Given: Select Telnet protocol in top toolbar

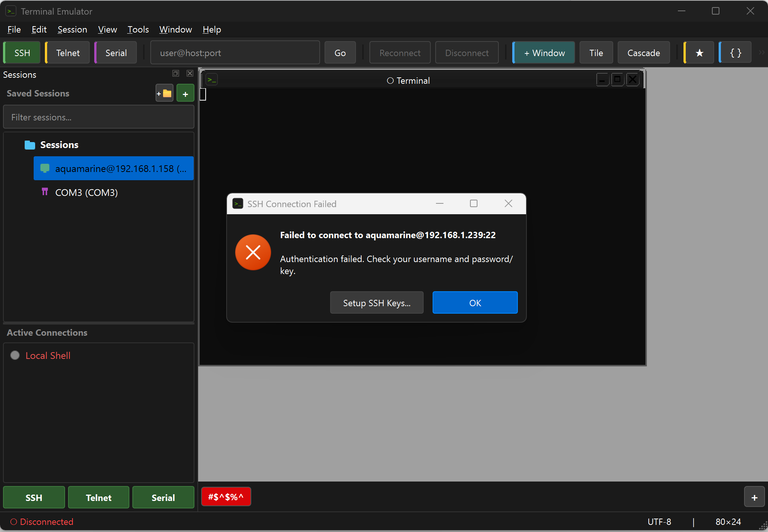Looking at the screenshot, I should (68, 53).
